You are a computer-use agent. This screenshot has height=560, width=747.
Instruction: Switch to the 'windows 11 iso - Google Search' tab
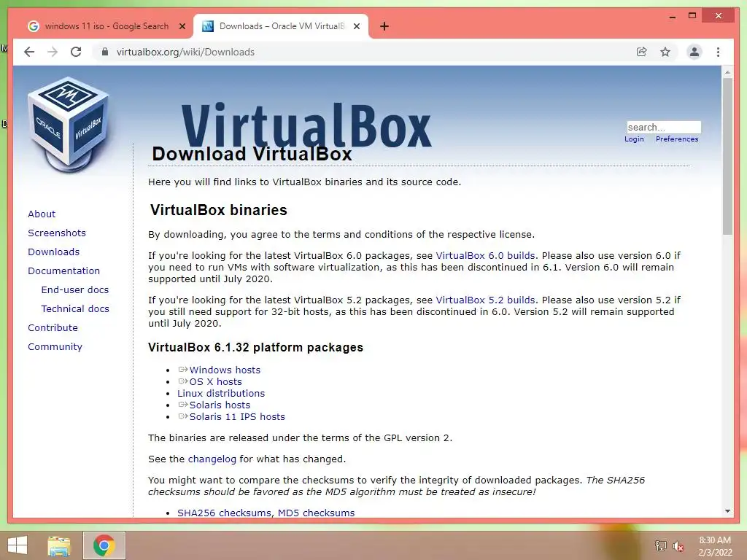point(105,26)
